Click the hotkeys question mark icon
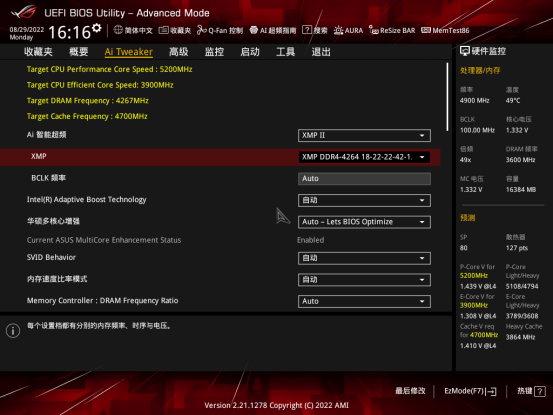 [x=540, y=391]
